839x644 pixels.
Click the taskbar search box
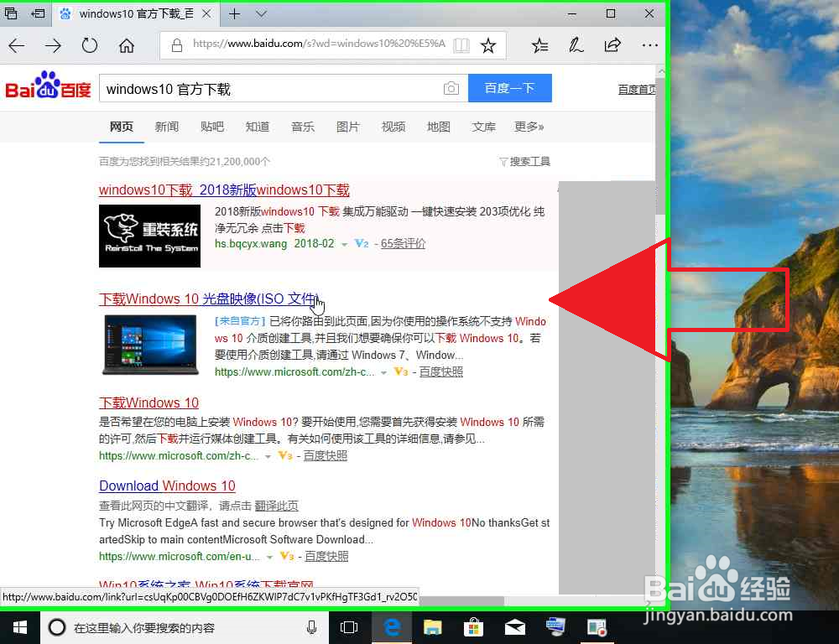click(184, 628)
